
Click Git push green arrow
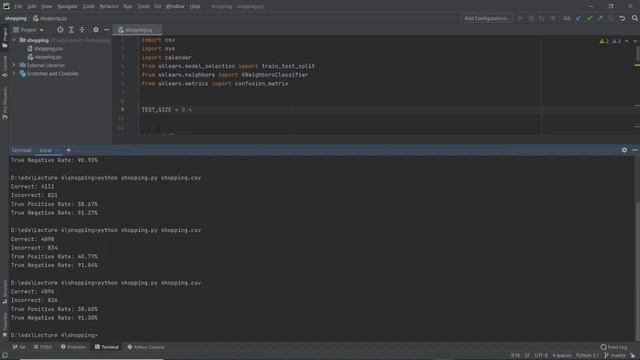point(600,18)
